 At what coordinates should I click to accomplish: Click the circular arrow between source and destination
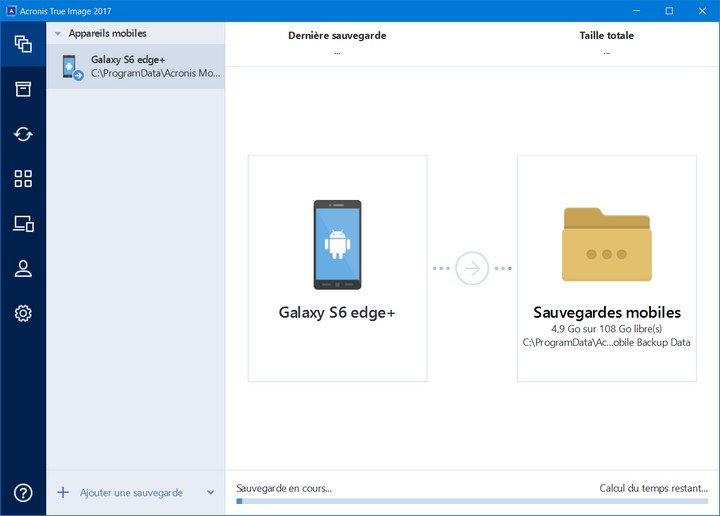[472, 268]
